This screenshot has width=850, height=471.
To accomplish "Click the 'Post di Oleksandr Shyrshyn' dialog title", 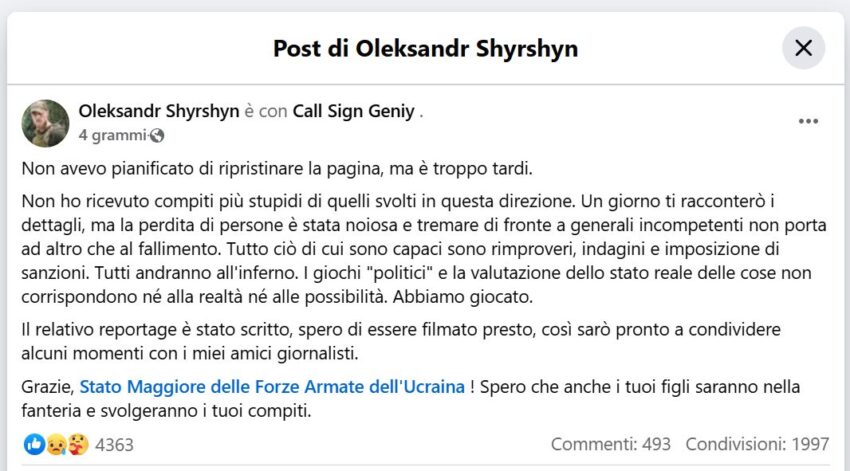I will tap(426, 48).
